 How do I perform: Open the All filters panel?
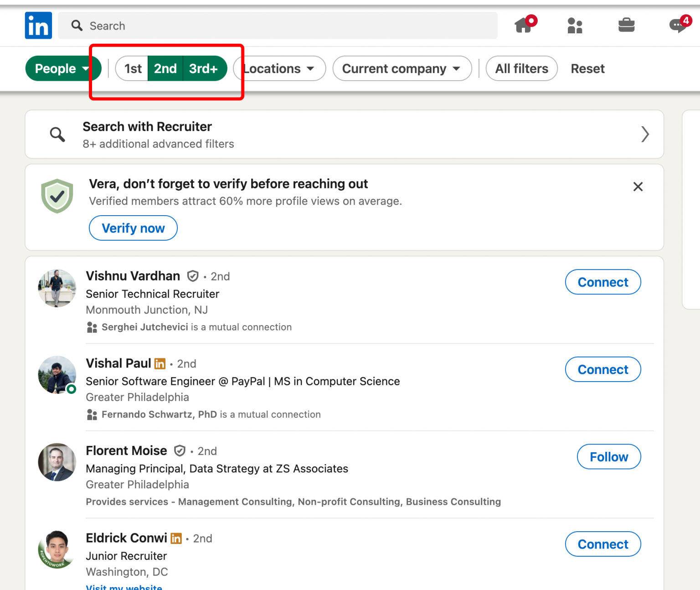[521, 68]
